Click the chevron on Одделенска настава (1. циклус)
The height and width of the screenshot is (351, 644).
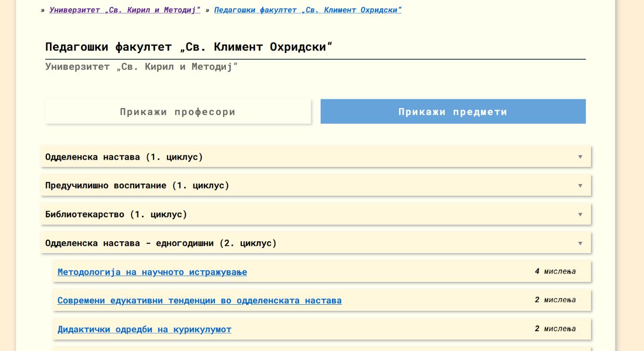(579, 156)
